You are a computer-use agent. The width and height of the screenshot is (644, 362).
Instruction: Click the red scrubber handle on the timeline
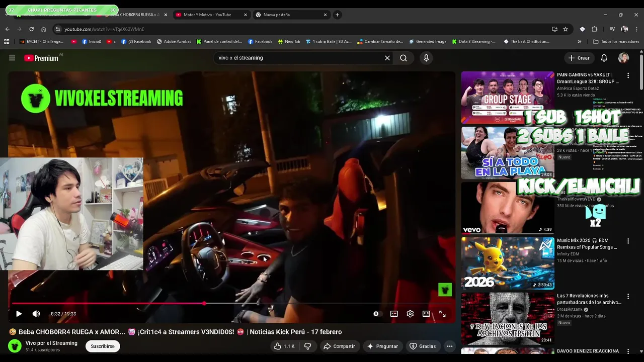click(204, 303)
